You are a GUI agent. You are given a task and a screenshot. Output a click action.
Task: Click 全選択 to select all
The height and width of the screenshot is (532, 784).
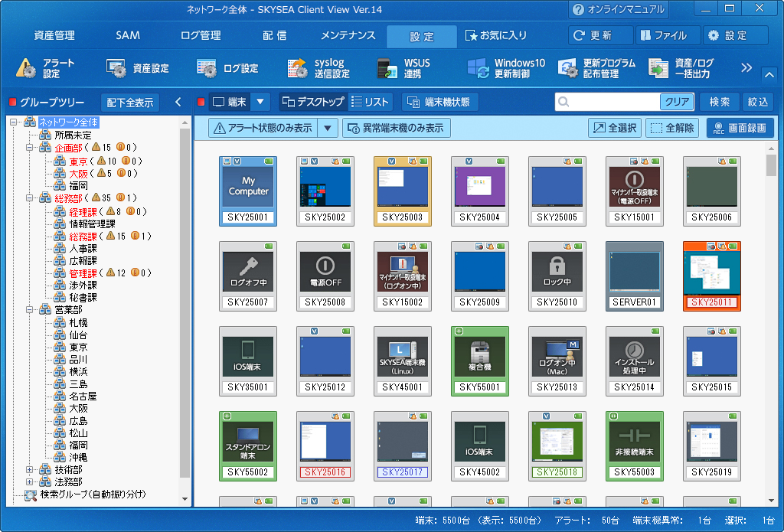(x=615, y=128)
